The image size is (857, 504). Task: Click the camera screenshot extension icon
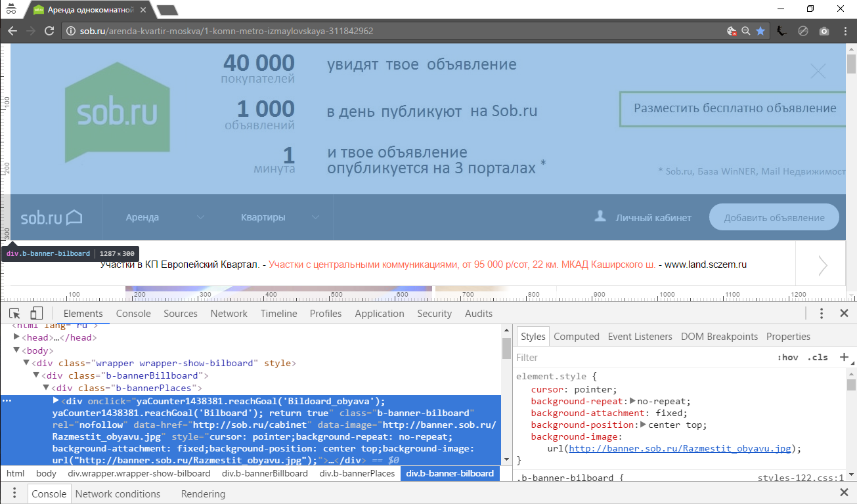pos(824,31)
